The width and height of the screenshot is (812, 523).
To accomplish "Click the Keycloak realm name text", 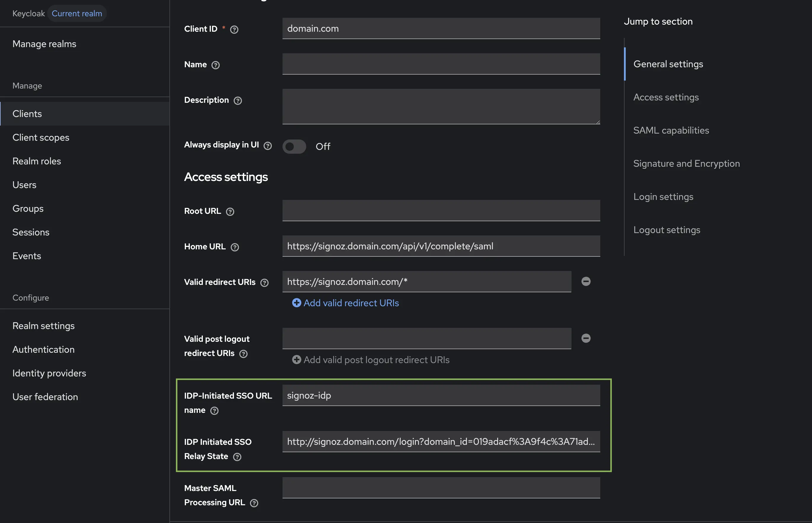I will pos(28,13).
